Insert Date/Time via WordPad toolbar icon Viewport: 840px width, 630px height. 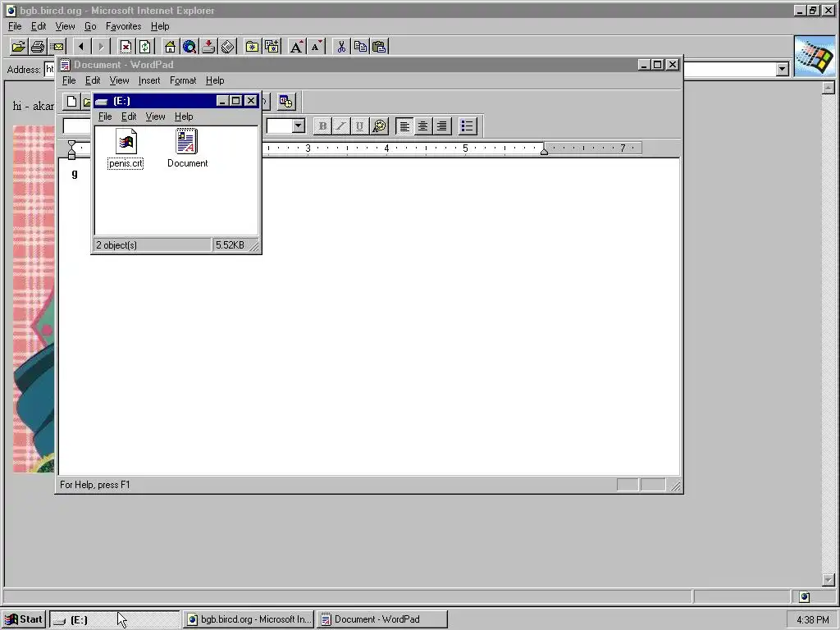tap(286, 101)
